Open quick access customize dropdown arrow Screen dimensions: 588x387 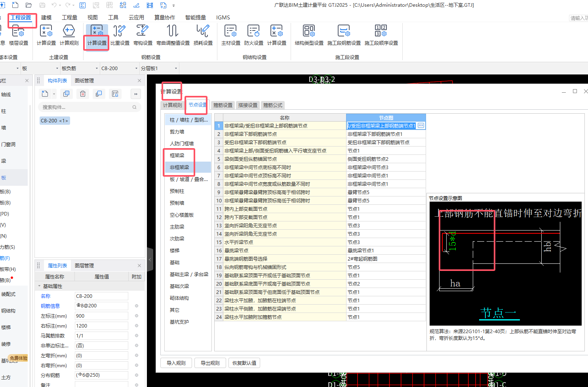173,6
